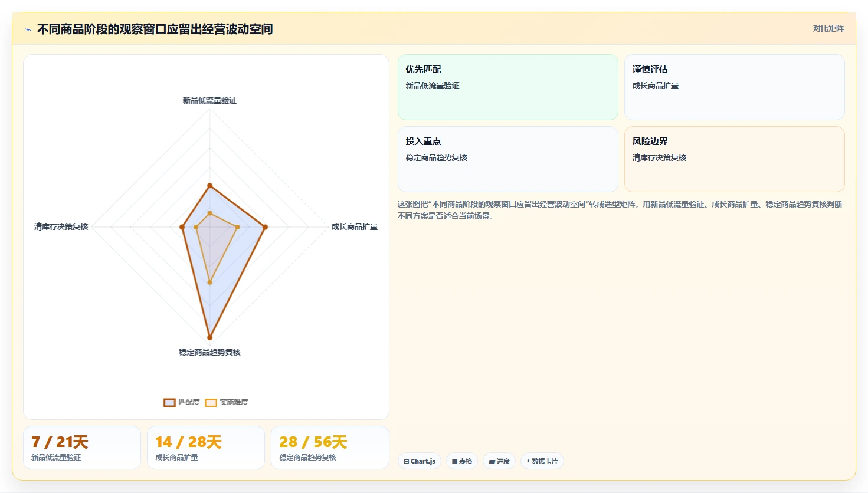
Task: Select the Chart.js tag chip
Action: pos(420,461)
